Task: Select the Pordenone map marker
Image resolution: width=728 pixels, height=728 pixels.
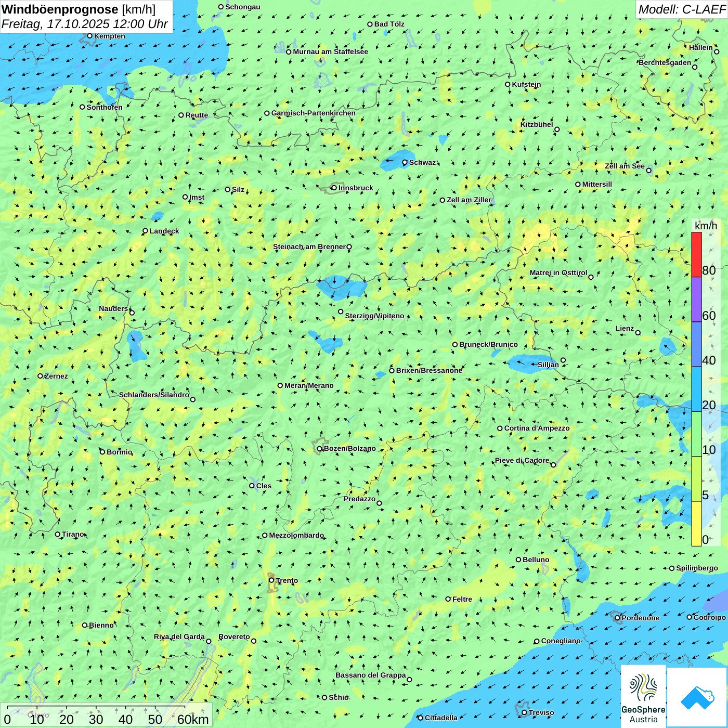Action: pyautogui.click(x=617, y=618)
